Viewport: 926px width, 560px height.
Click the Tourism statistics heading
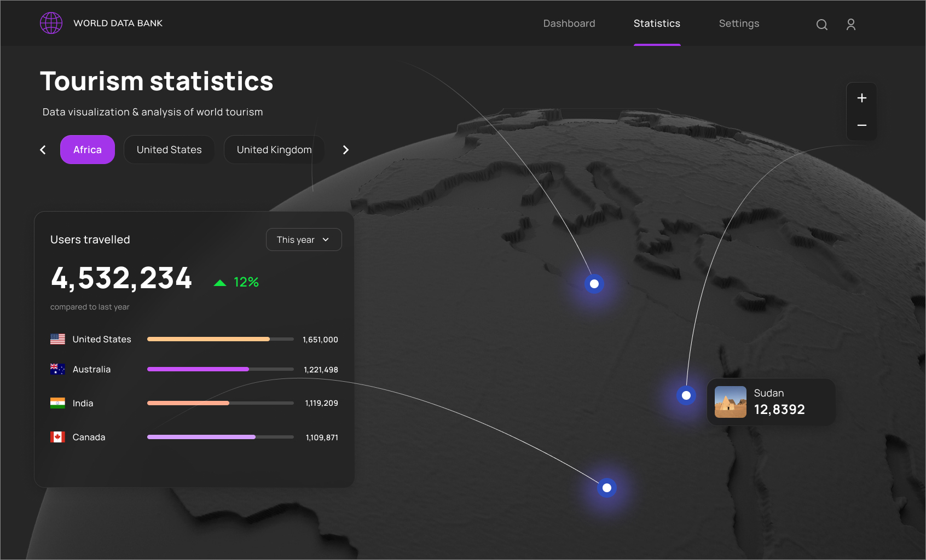[157, 81]
